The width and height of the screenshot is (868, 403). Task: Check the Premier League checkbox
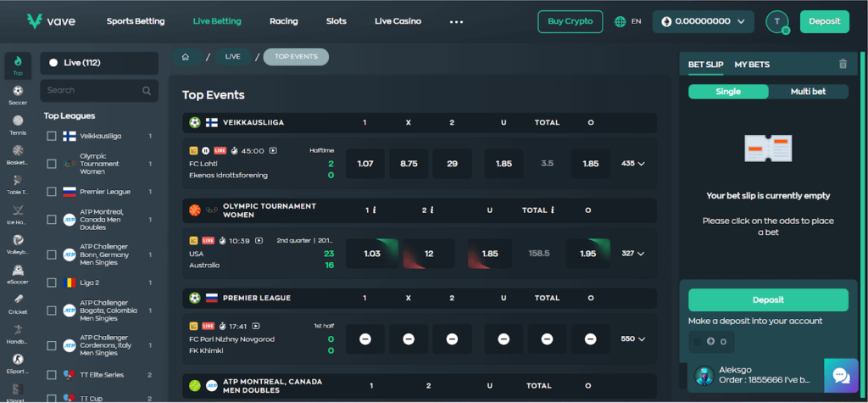(x=52, y=192)
